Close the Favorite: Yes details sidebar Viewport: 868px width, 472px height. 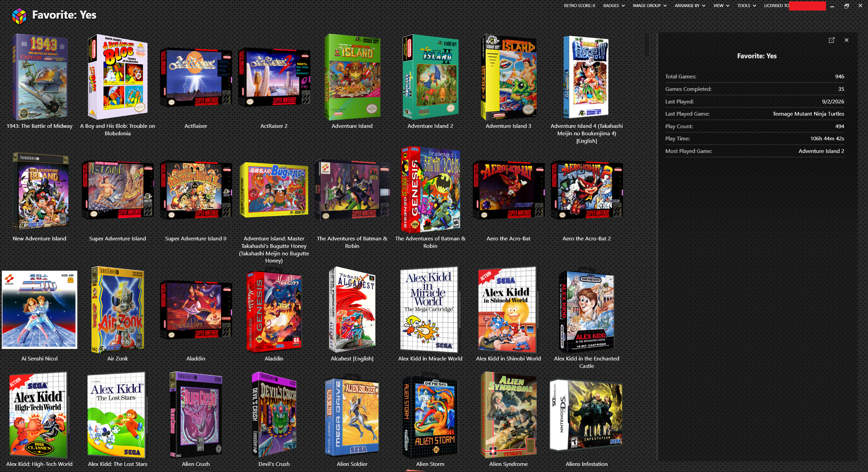tap(847, 40)
